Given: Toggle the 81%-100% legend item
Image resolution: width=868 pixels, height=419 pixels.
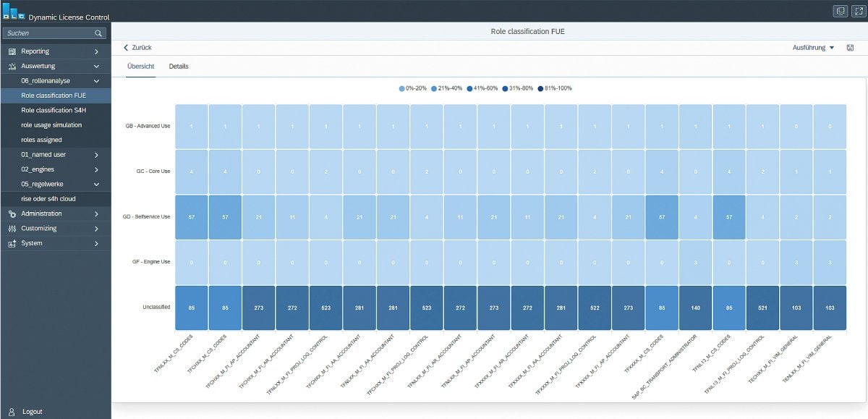Looking at the screenshot, I should click(x=555, y=88).
